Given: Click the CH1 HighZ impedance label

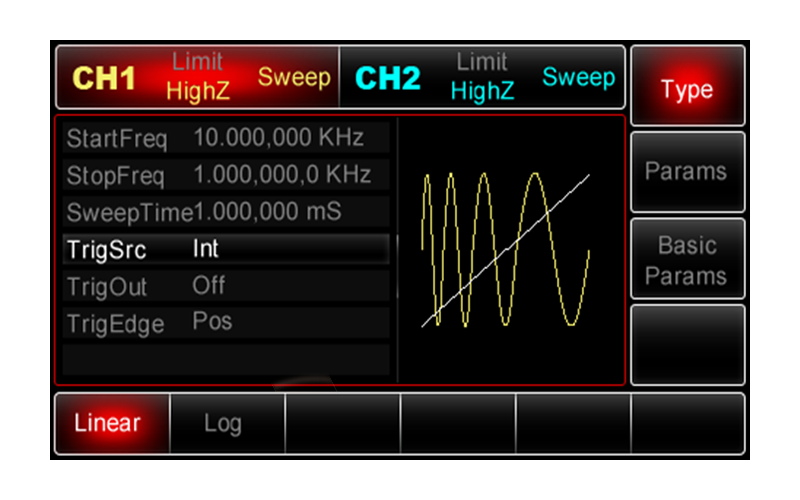Looking at the screenshot, I should pyautogui.click(x=198, y=92).
